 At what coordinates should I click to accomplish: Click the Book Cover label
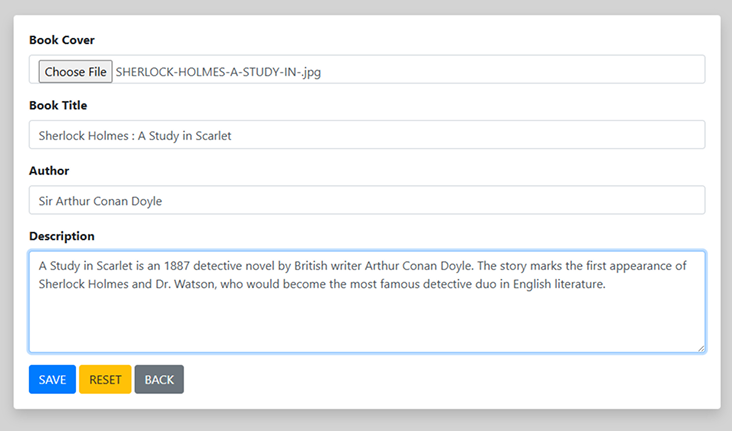(x=62, y=40)
